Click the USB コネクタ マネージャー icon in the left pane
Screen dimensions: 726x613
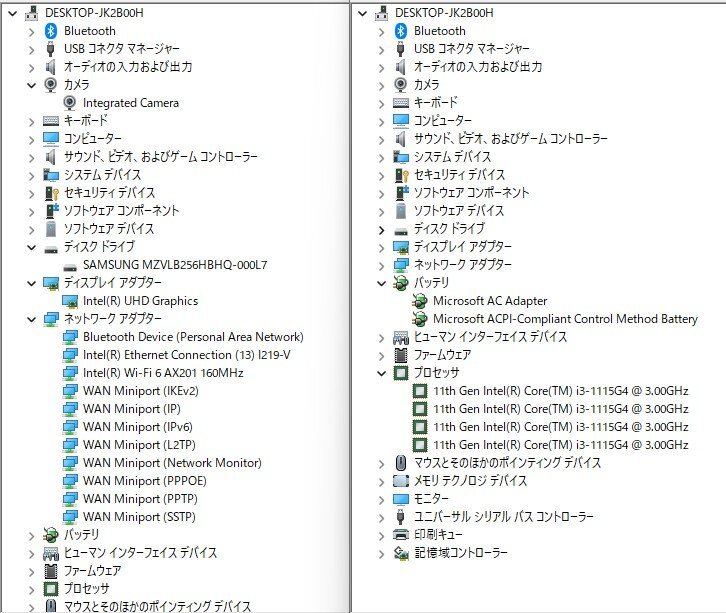50,49
